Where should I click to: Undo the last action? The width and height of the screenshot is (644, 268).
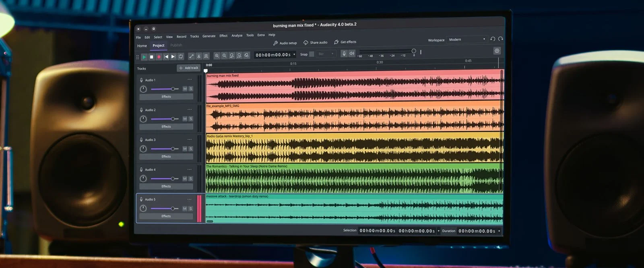[x=493, y=39]
